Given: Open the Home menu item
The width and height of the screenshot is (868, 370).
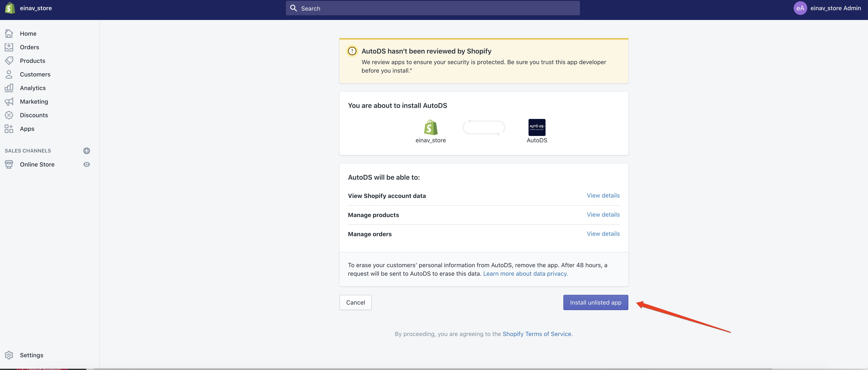Looking at the screenshot, I should pos(28,33).
